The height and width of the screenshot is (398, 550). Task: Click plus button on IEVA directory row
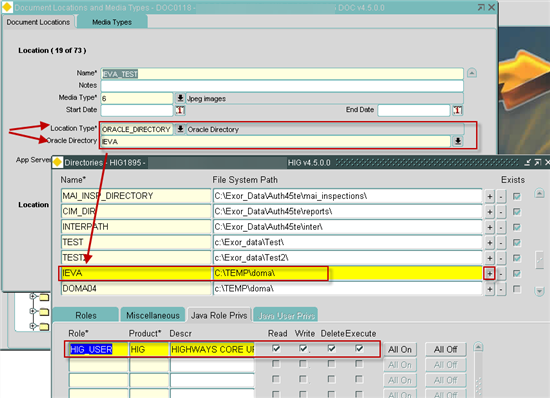pos(489,274)
